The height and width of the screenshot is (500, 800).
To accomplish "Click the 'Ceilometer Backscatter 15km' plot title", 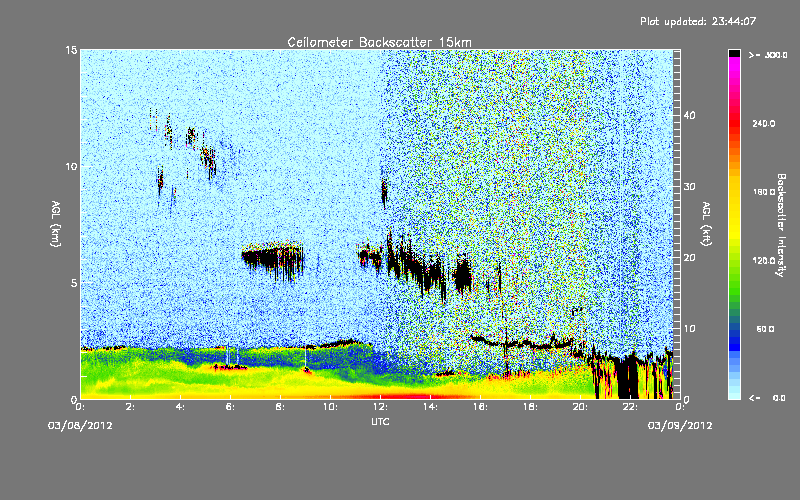I will click(379, 42).
